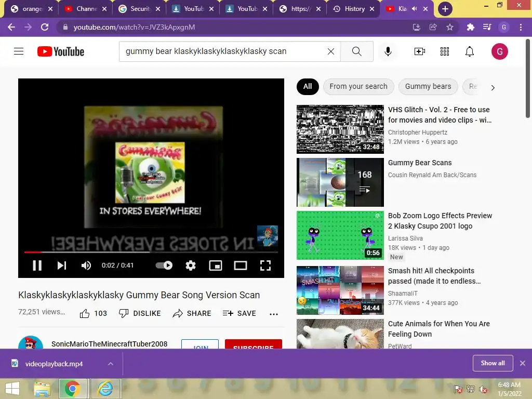This screenshot has width=532, height=399.
Task: Switch to miniplayer mode
Action: coord(216,265)
